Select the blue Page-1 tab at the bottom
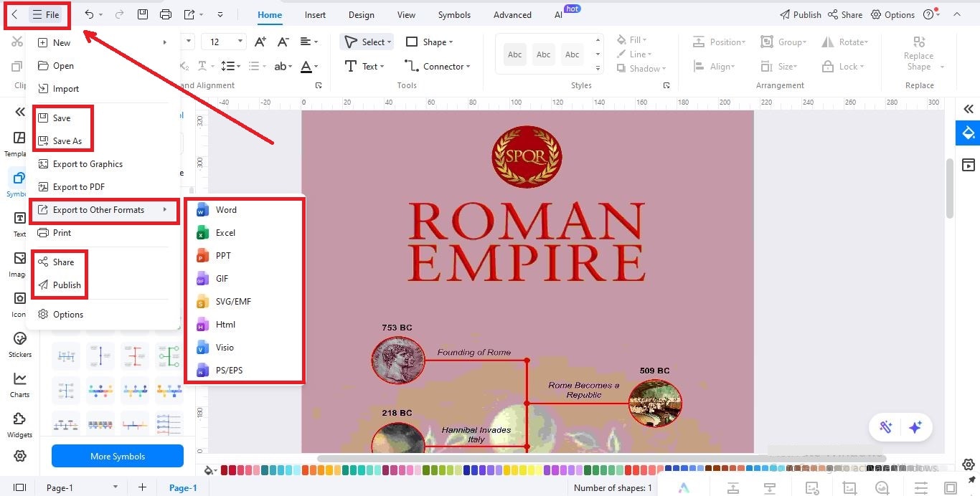This screenshot has width=980, height=496. coord(183,487)
